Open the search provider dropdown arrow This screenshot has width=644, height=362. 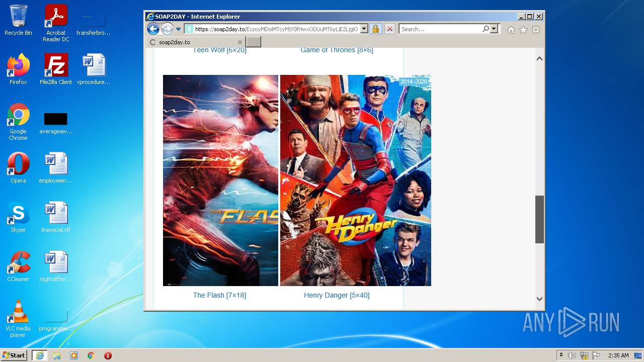click(x=494, y=29)
